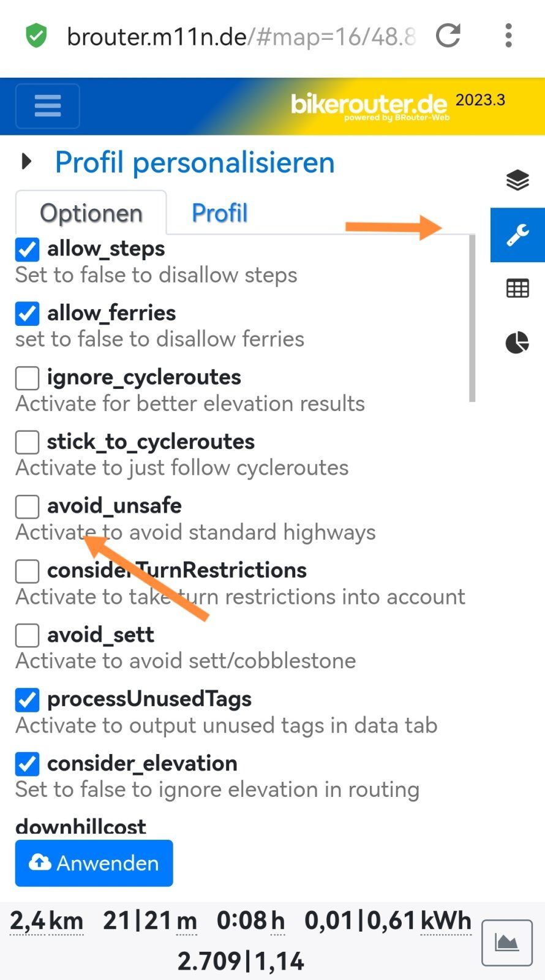Open the browser three-dot menu
This screenshot has width=545, height=980.
pyautogui.click(x=508, y=36)
